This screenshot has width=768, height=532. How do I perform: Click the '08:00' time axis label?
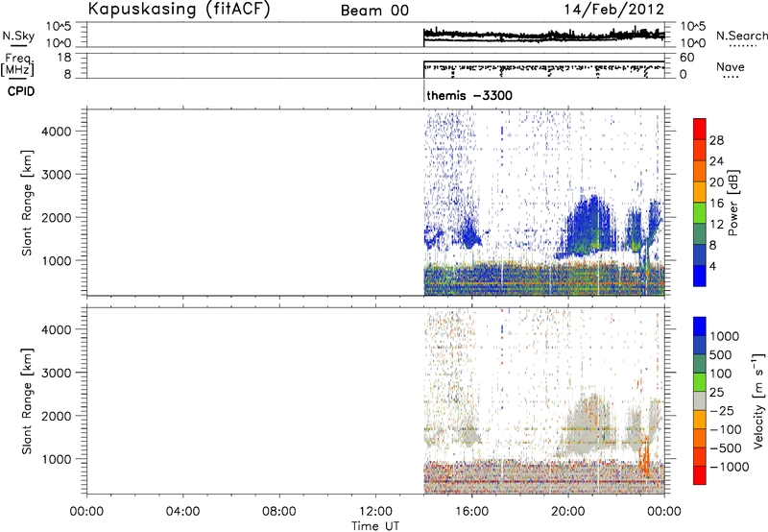[278, 512]
